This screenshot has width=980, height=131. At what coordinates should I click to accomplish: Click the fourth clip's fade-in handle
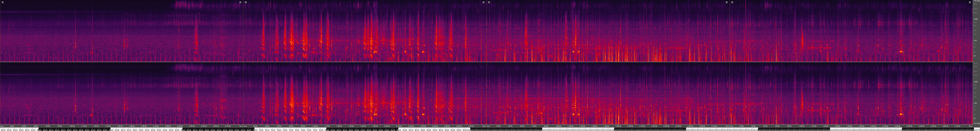click(x=732, y=2)
